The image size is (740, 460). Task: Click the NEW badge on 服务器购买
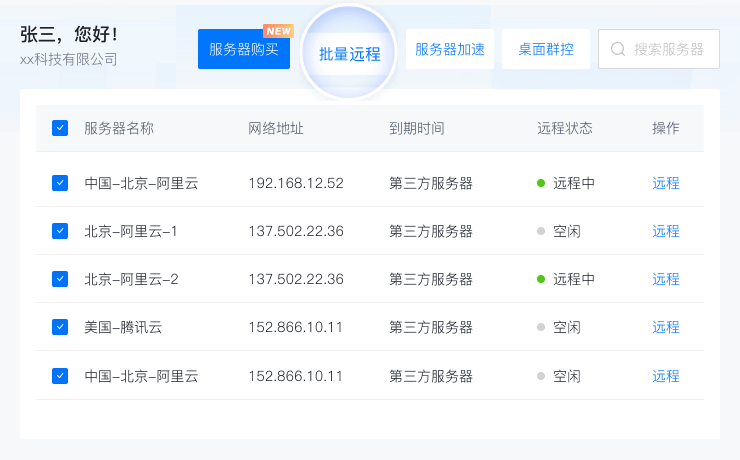click(x=278, y=31)
